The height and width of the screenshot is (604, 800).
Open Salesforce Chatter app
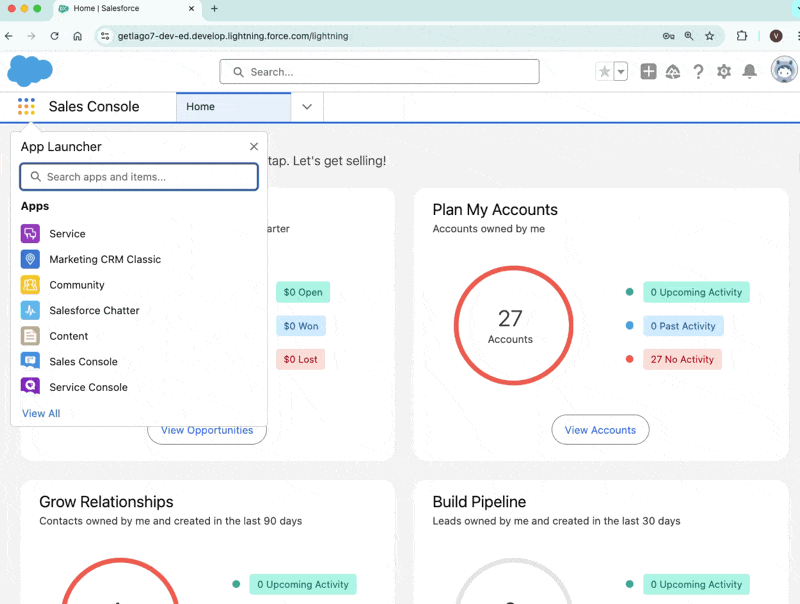(94, 310)
